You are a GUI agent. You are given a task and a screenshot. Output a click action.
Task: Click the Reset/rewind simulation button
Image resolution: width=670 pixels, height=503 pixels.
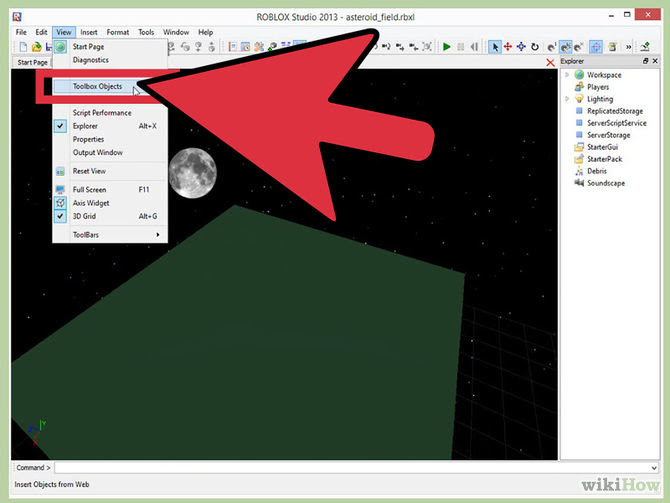pyautogui.click(x=474, y=47)
